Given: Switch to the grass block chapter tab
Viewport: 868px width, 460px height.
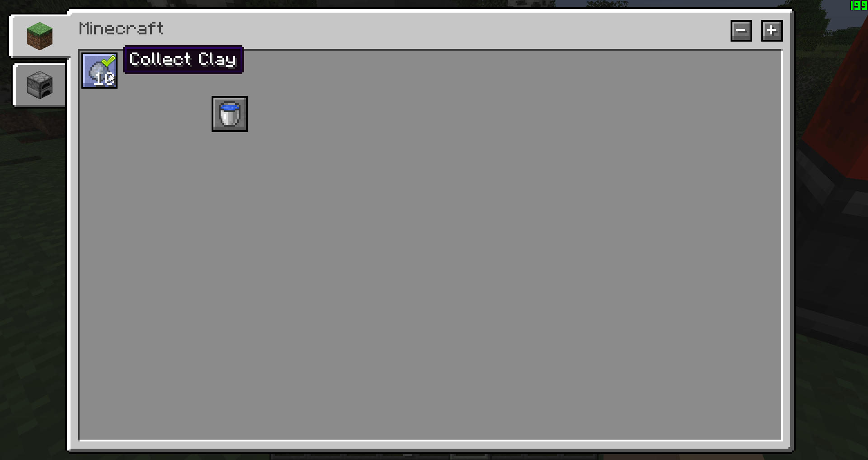Looking at the screenshot, I should tap(40, 36).
